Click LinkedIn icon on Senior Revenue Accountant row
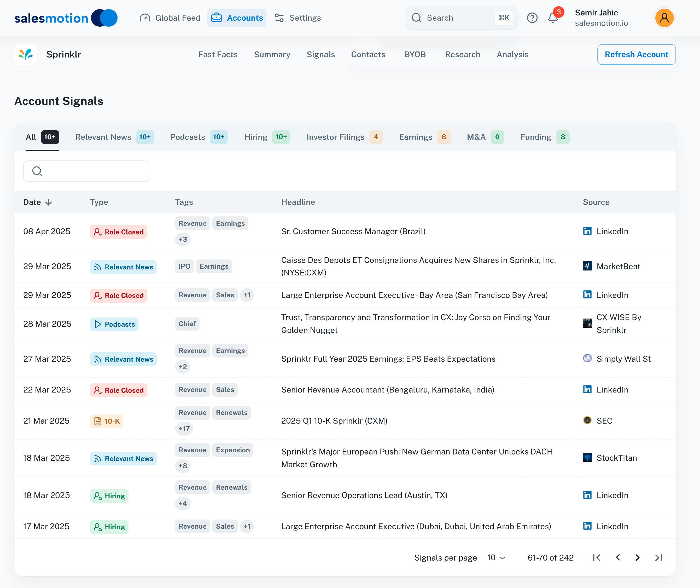 tap(587, 389)
